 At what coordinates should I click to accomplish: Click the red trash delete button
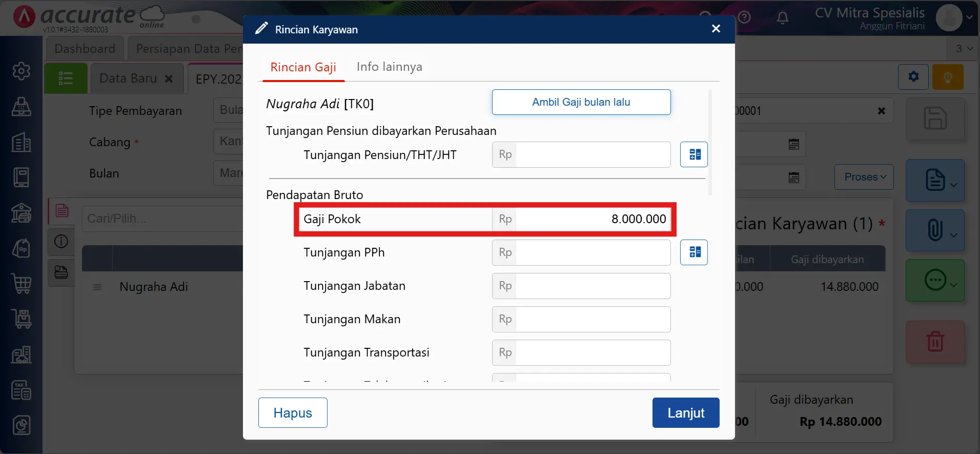[935, 342]
